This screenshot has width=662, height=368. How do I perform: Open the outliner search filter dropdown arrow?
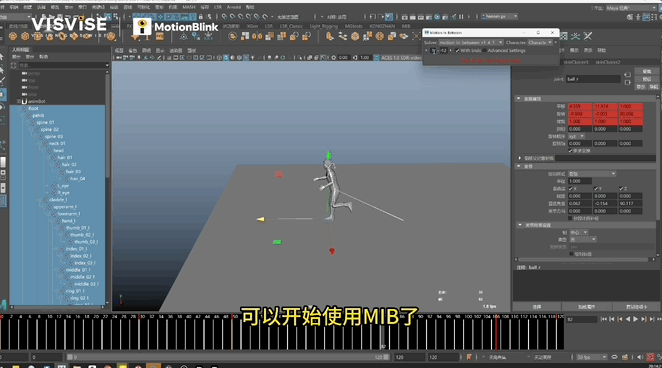(107, 65)
